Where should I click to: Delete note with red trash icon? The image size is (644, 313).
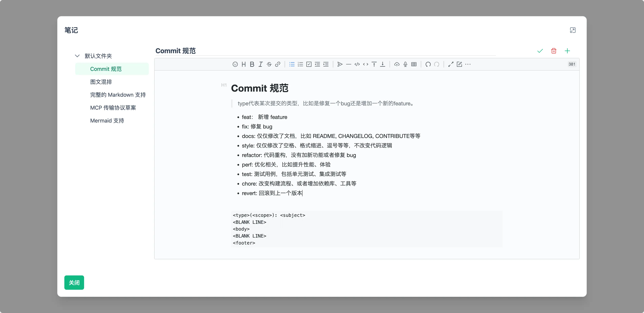(x=553, y=51)
